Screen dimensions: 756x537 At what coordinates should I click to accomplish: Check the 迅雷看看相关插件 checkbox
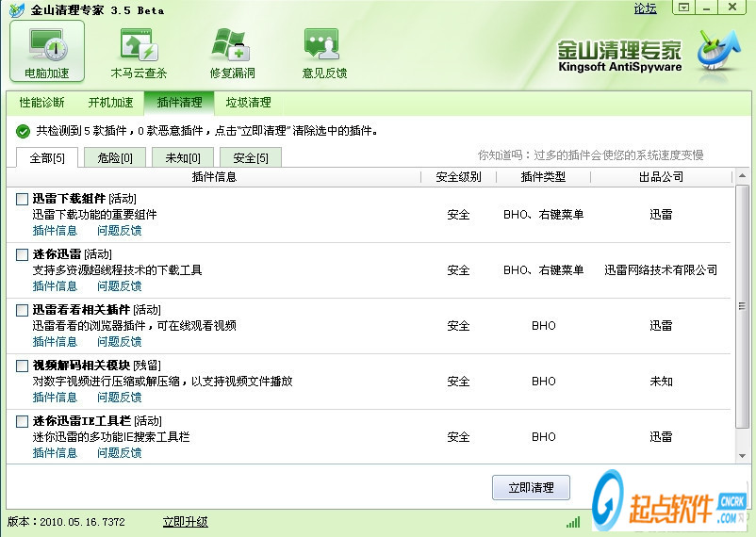click(x=23, y=310)
